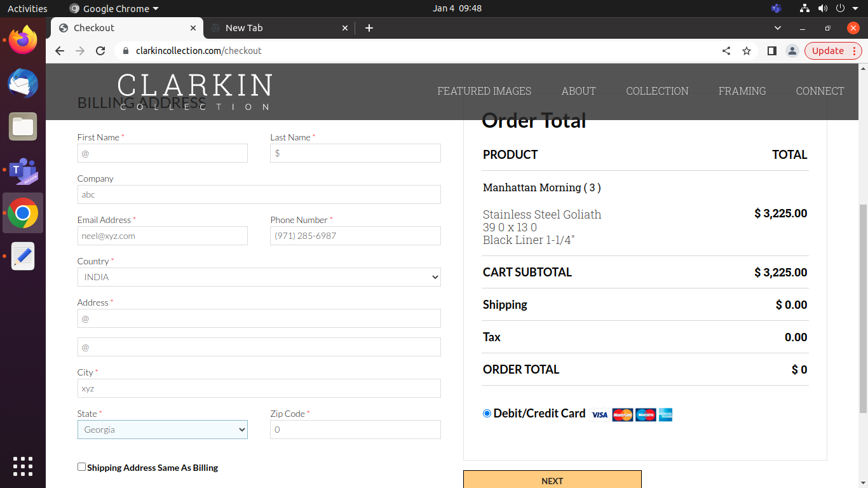The height and width of the screenshot is (488, 868).
Task: Click the American Express logo
Action: [x=665, y=415]
